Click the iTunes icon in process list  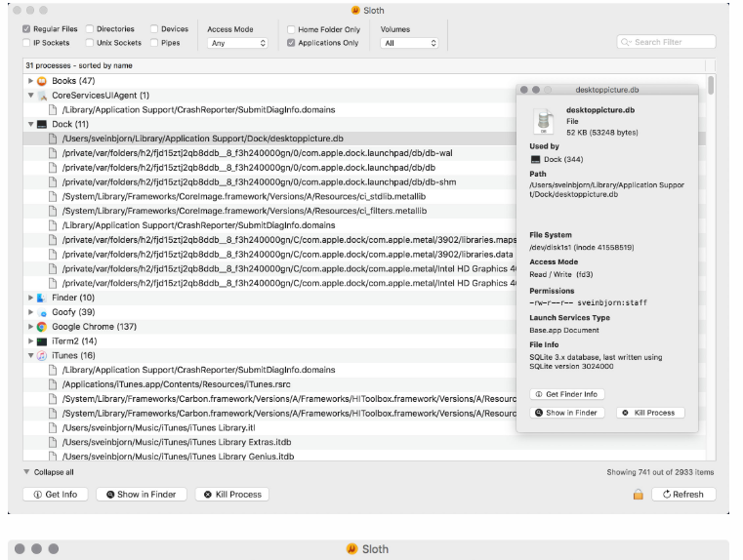click(x=42, y=356)
